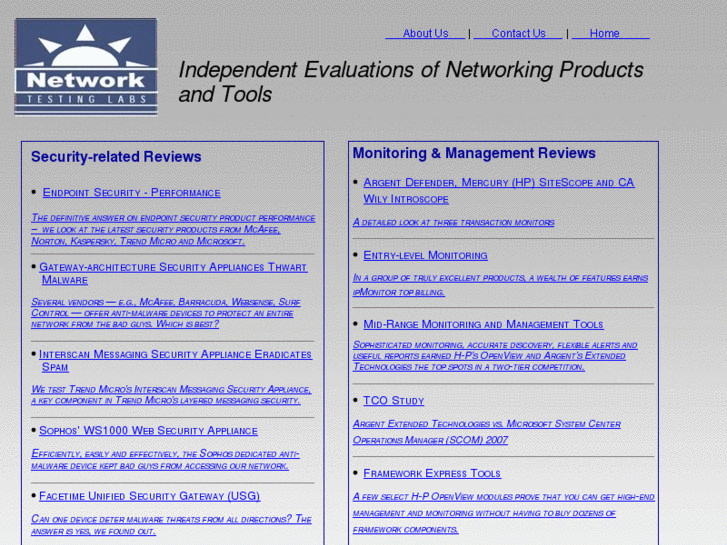Image resolution: width=727 pixels, height=545 pixels.
Task: Open Entry-level Monitoring review
Action: click(425, 255)
